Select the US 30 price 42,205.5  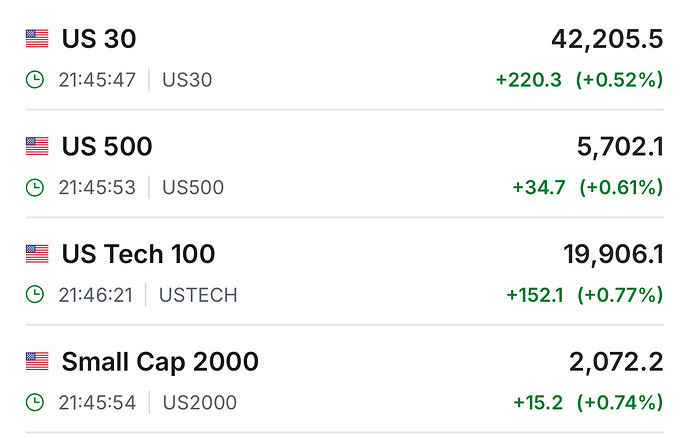pos(607,39)
